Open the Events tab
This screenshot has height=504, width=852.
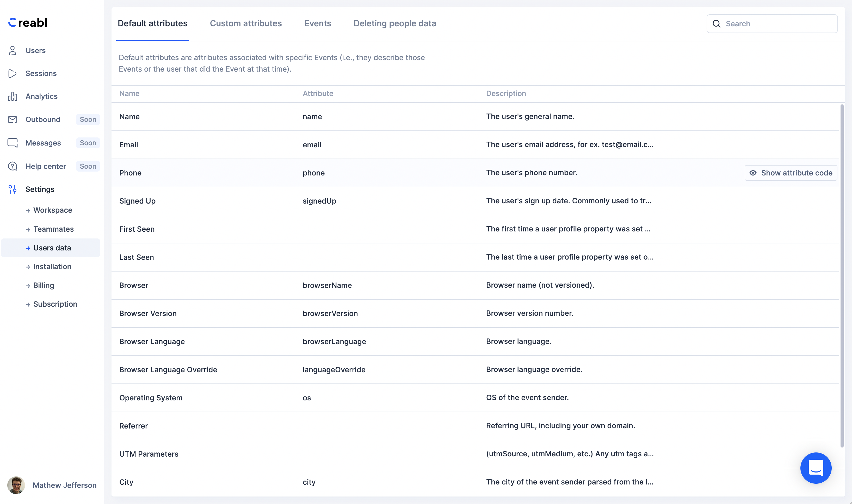[x=317, y=23]
